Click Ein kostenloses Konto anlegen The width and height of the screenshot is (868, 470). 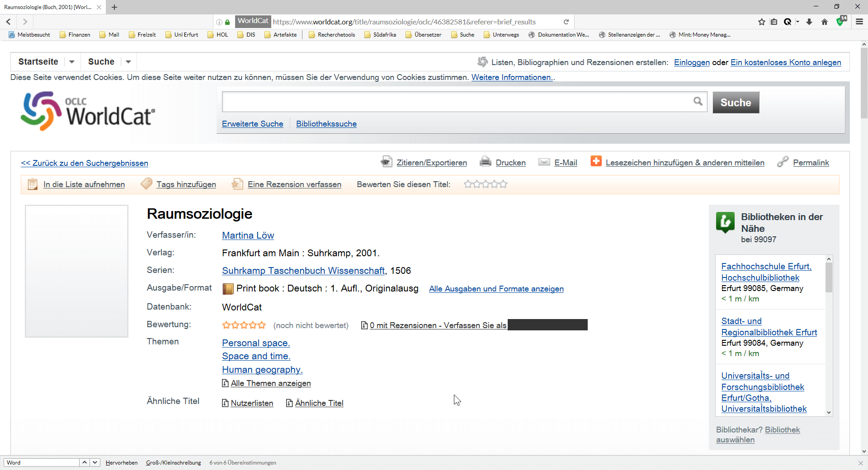coord(786,62)
